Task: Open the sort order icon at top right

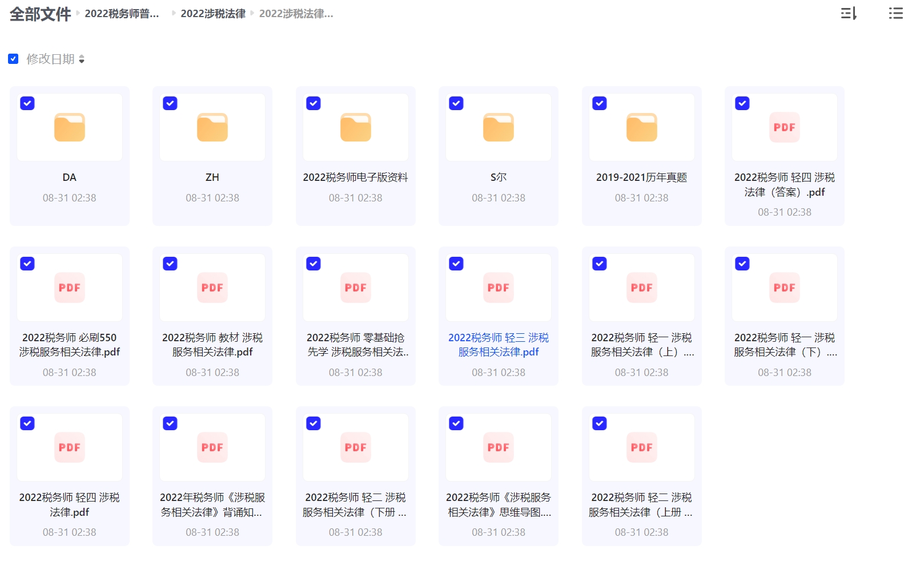Action: pyautogui.click(x=849, y=13)
